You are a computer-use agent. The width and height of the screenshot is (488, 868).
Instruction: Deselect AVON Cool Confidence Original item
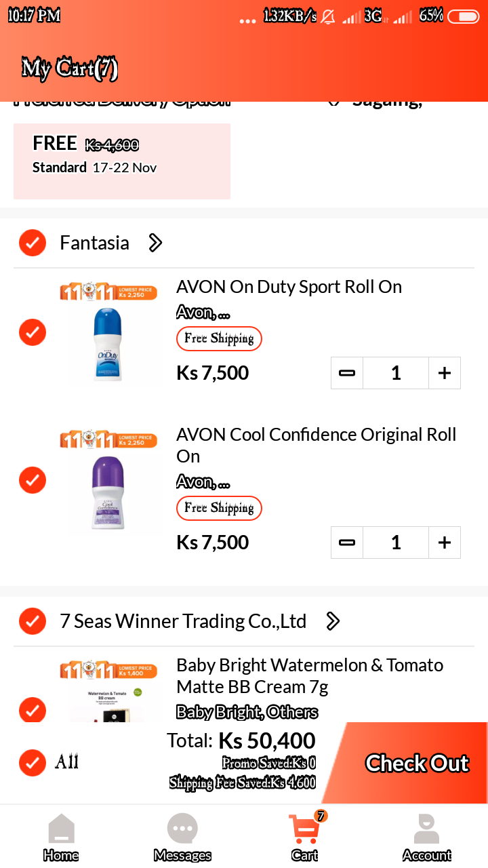point(33,480)
